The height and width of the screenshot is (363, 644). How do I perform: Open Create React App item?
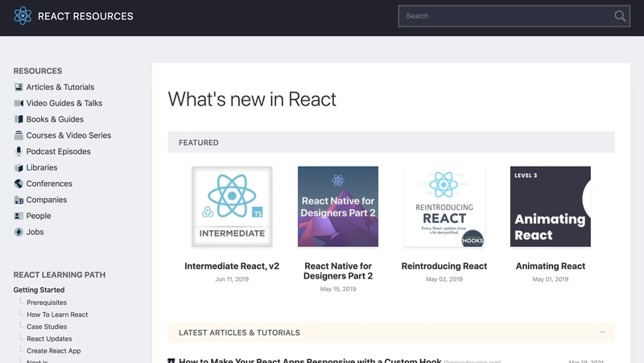(54, 351)
